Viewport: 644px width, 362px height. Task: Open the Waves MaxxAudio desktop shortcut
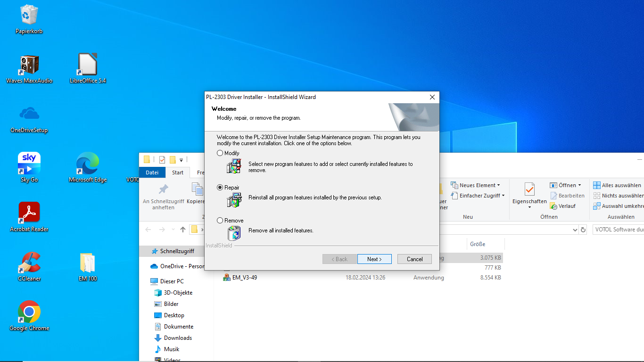click(29, 65)
